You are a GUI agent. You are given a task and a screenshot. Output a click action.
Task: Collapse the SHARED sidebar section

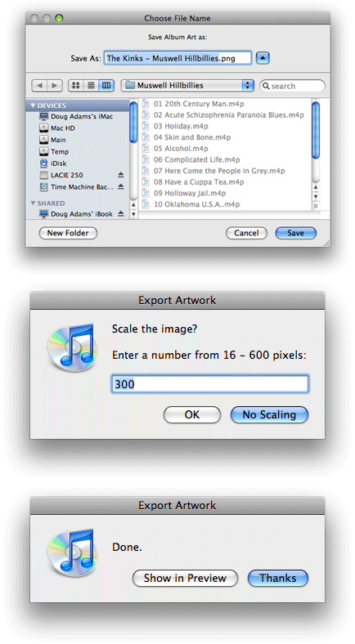tap(33, 203)
